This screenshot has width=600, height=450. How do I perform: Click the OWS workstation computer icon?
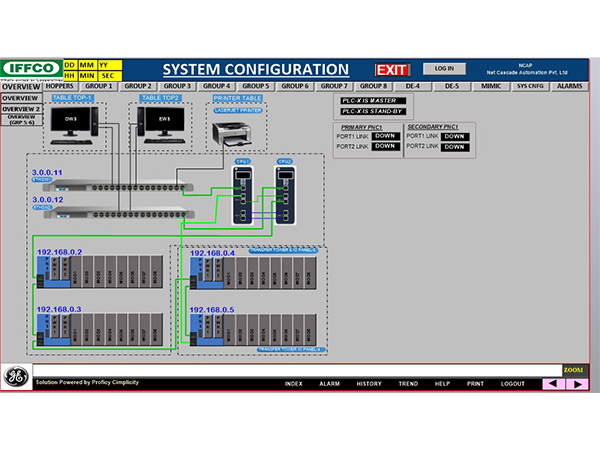pos(68,126)
